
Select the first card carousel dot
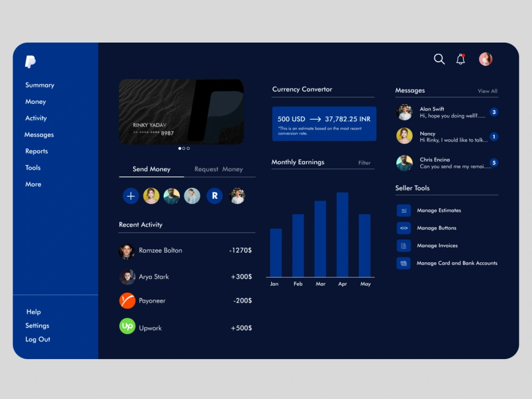pyautogui.click(x=180, y=148)
